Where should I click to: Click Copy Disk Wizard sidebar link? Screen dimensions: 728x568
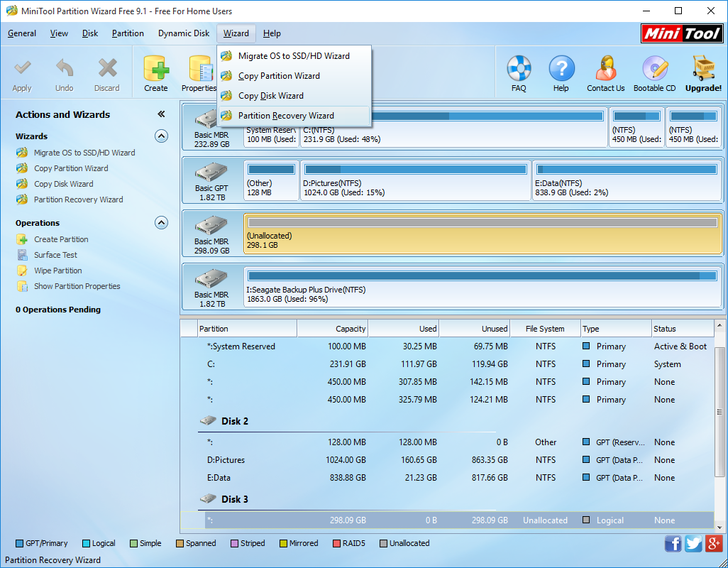[x=64, y=184]
